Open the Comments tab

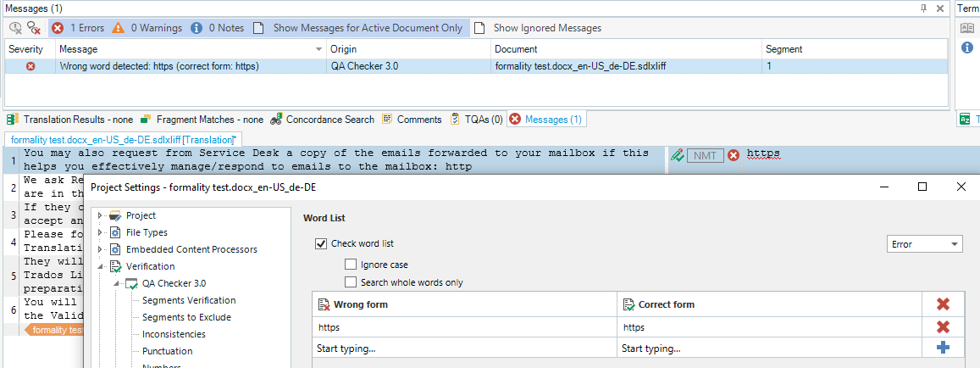click(412, 119)
